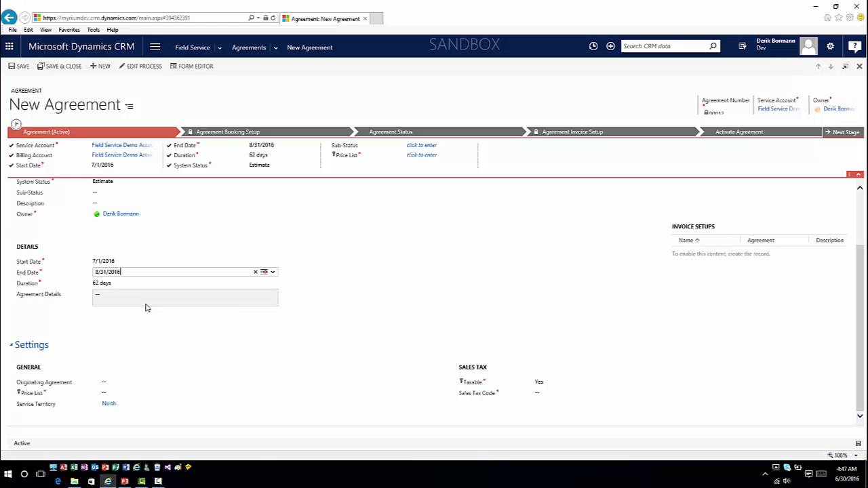
Task: Sort Invoice Setups by Name column
Action: click(688, 240)
